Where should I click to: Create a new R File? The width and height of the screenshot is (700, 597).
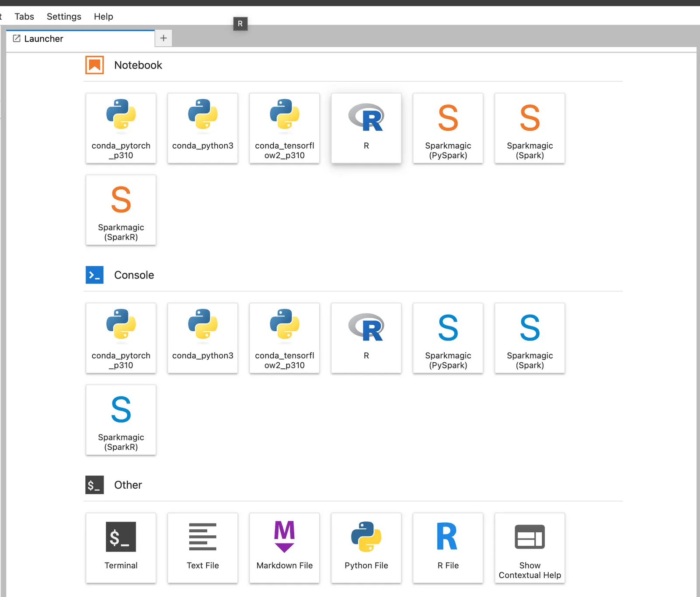tap(448, 548)
